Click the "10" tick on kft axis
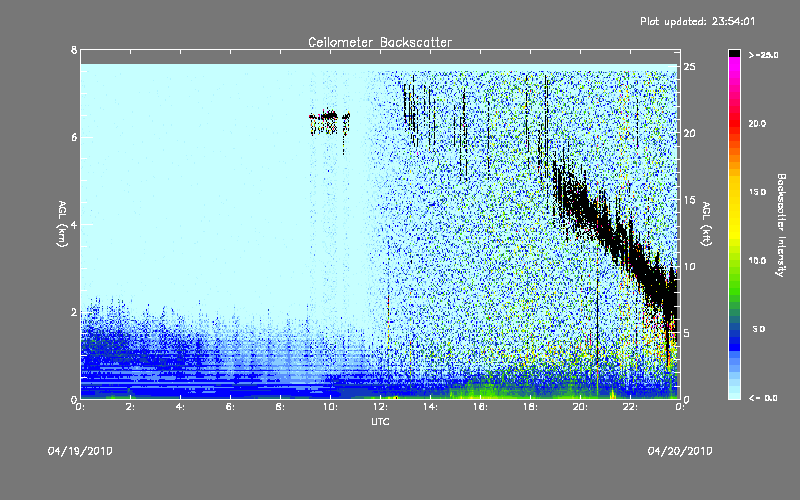Viewport: 800px width, 500px height. click(690, 266)
